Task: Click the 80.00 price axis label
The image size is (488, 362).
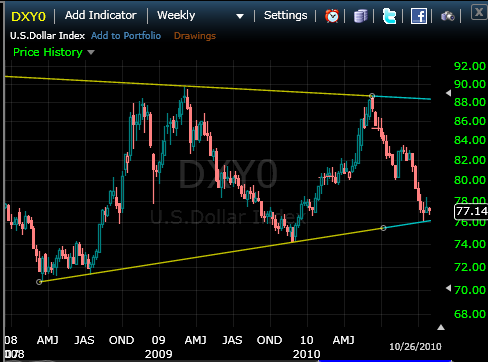Action: click(x=470, y=180)
